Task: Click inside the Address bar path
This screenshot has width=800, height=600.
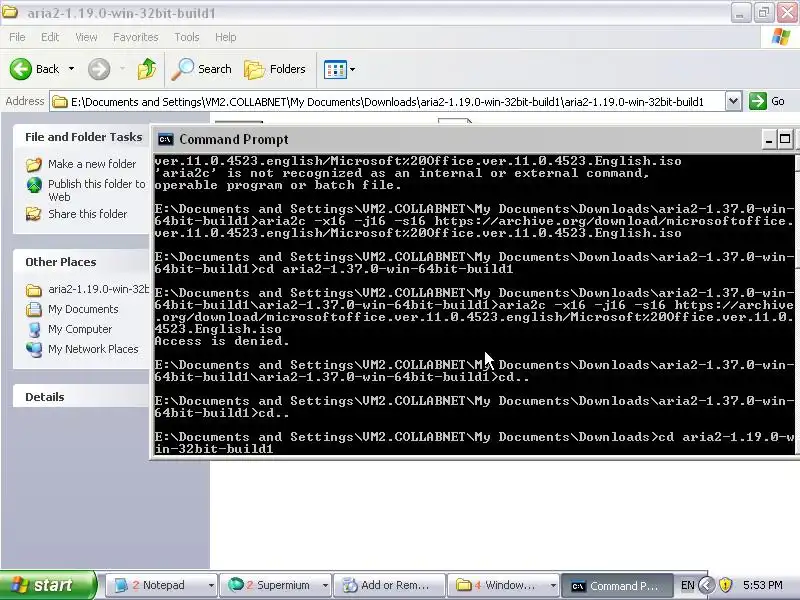Action: coord(388,102)
